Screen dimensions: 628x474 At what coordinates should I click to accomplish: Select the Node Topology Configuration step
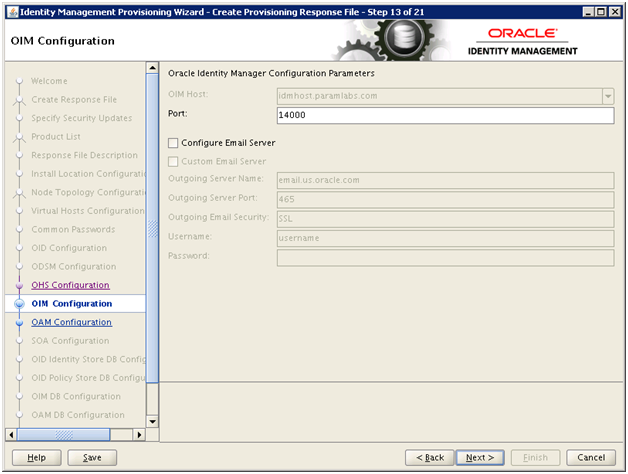pyautogui.click(x=89, y=192)
